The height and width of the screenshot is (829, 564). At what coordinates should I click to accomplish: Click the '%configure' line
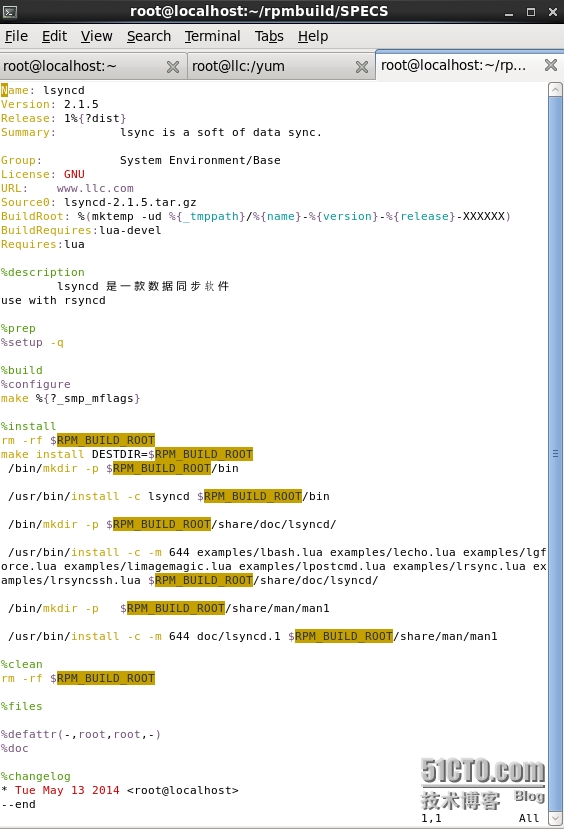[x=35, y=384]
